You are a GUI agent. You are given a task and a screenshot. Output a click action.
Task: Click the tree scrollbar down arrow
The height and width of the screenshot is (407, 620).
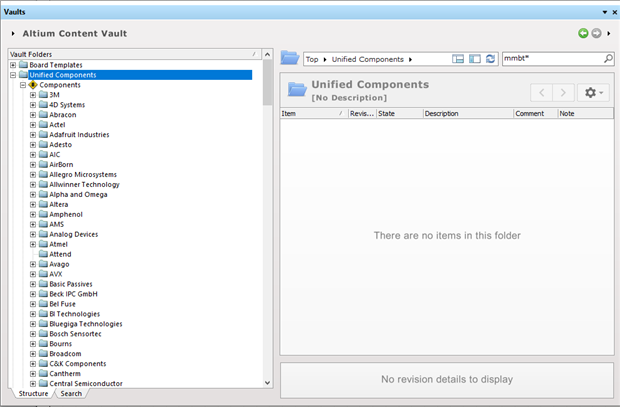(x=268, y=383)
